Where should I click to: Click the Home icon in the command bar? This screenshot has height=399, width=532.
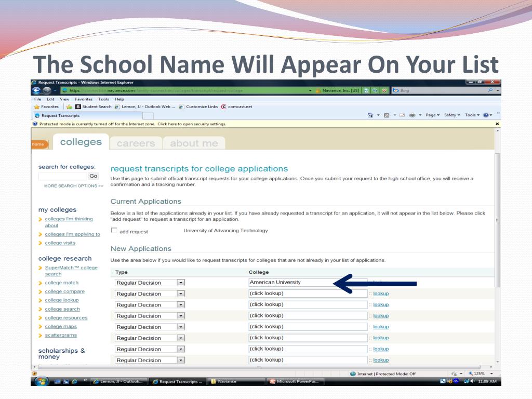pos(370,115)
